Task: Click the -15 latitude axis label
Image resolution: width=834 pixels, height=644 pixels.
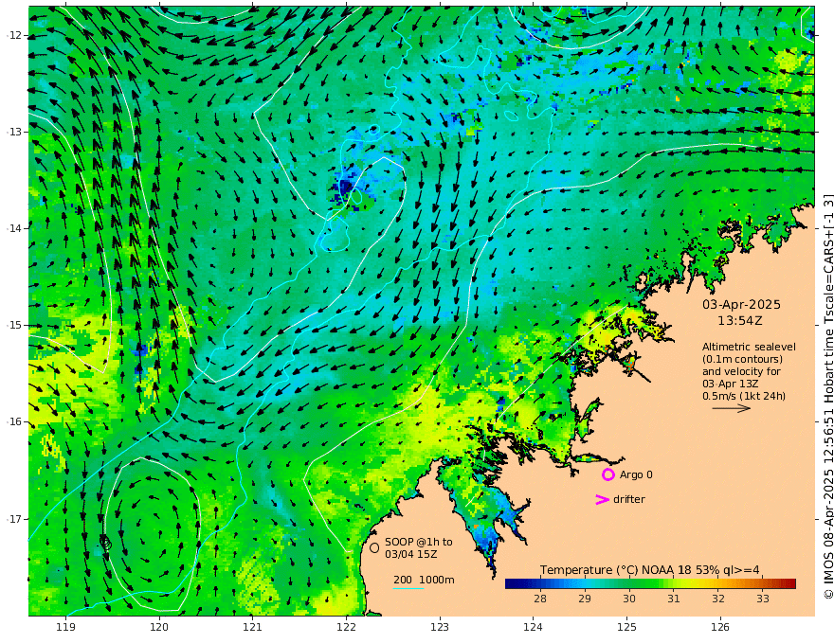Action: 14,325
